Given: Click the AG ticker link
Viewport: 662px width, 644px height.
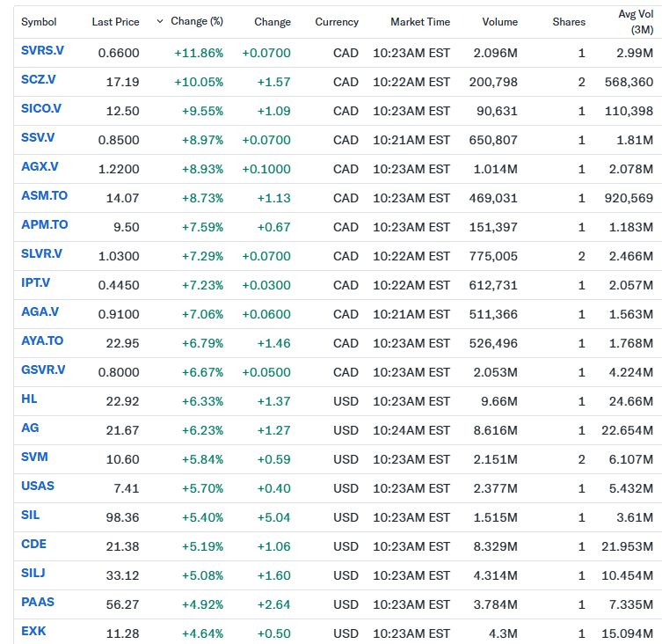Looking at the screenshot, I should tap(30, 428).
